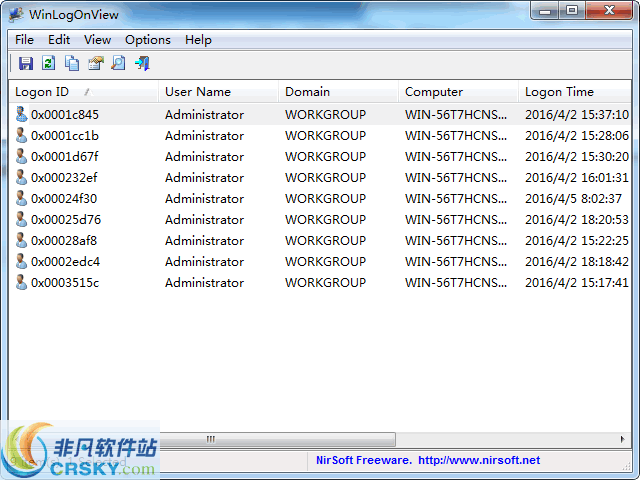Open the Help menu
Image resolution: width=640 pixels, height=480 pixels.
tap(198, 40)
